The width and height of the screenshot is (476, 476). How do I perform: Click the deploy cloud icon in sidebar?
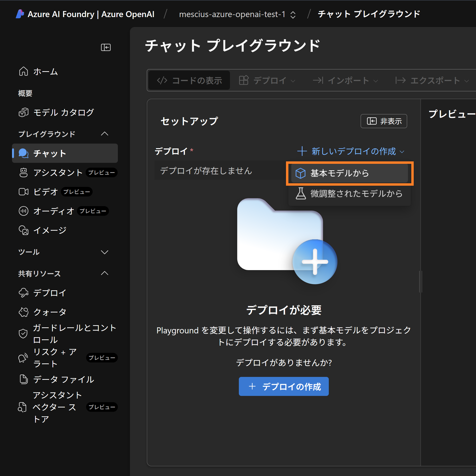pyautogui.click(x=24, y=293)
